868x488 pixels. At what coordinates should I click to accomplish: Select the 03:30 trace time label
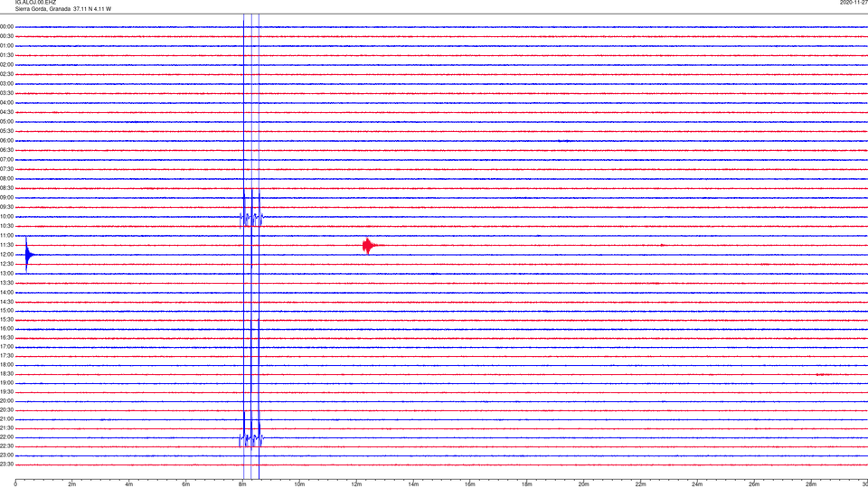(x=6, y=93)
